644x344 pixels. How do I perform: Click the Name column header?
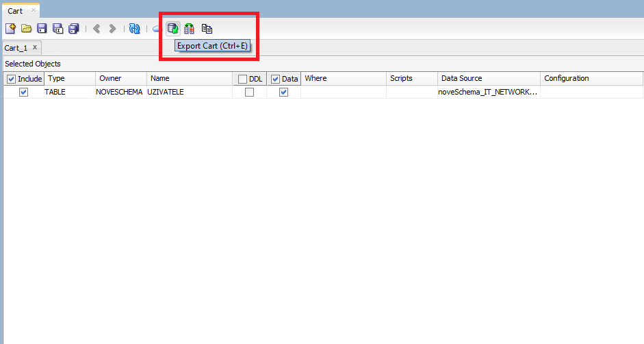[190, 78]
